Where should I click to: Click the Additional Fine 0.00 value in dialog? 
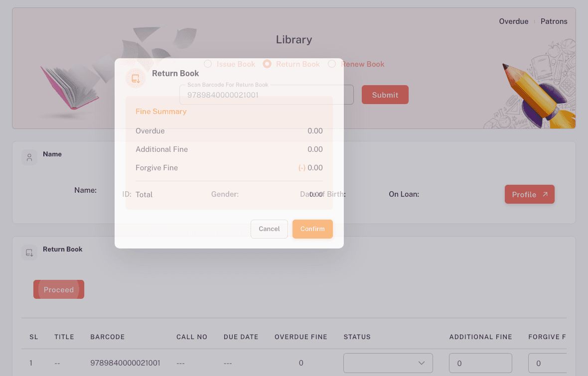point(315,149)
